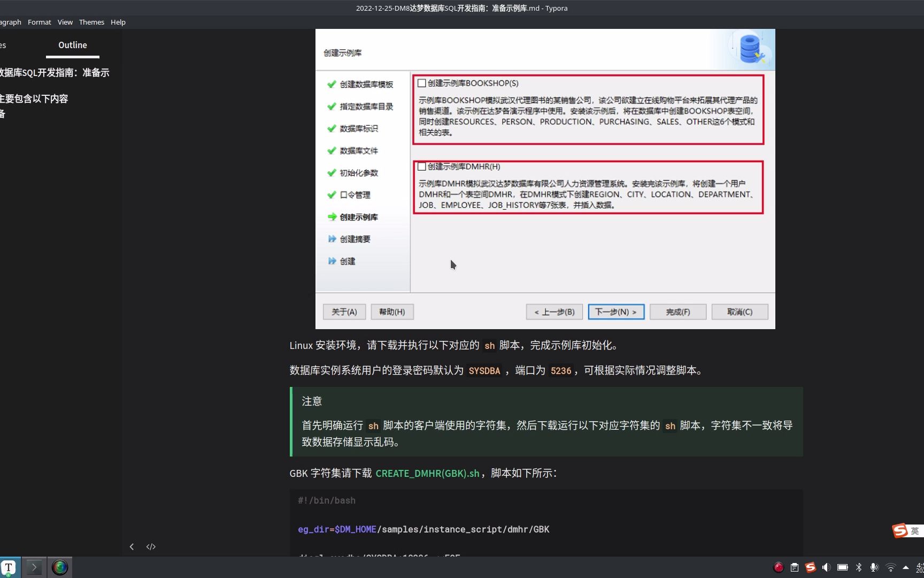Click the database icon in dialog image
924x578 pixels.
pos(751,49)
